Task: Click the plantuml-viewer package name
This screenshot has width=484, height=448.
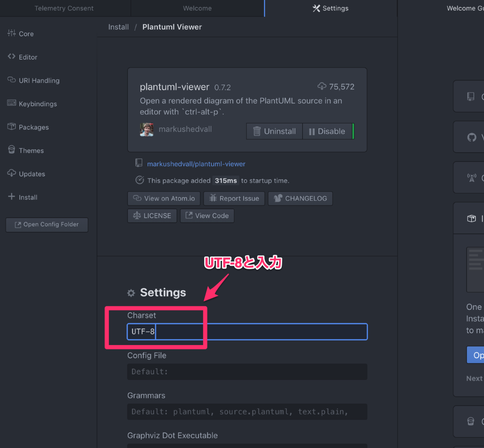Action: 175,87
